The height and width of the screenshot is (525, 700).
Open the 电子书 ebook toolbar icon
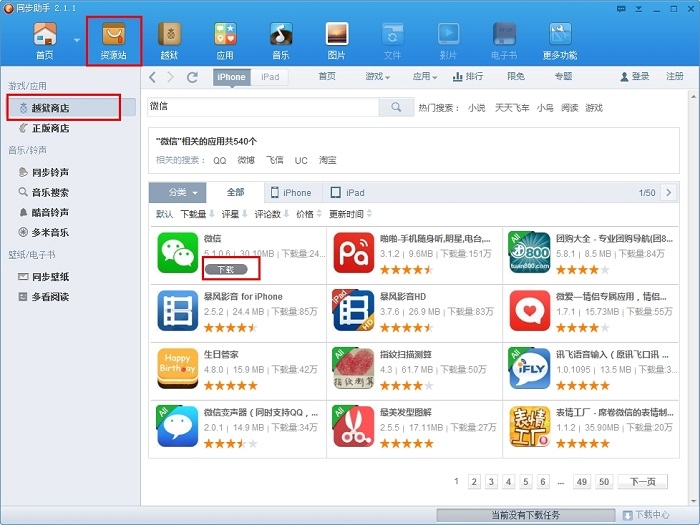tap(504, 41)
